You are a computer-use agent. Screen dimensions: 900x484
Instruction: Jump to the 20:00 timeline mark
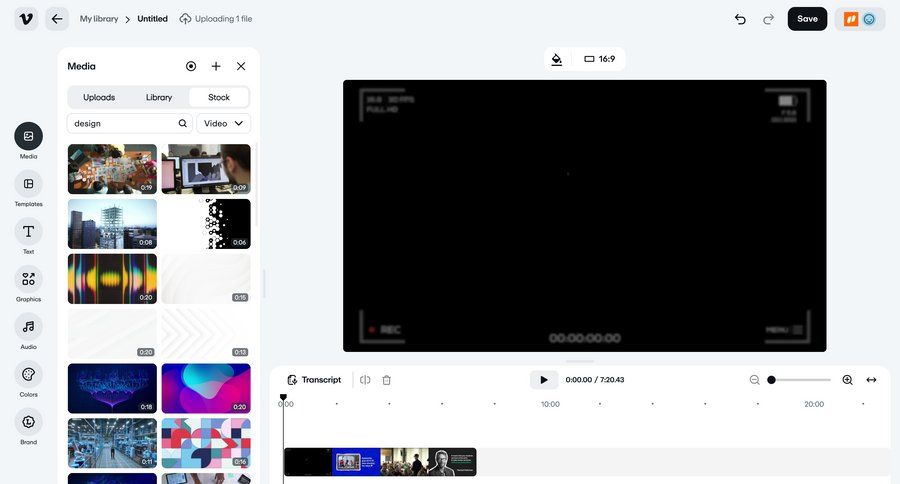814,404
